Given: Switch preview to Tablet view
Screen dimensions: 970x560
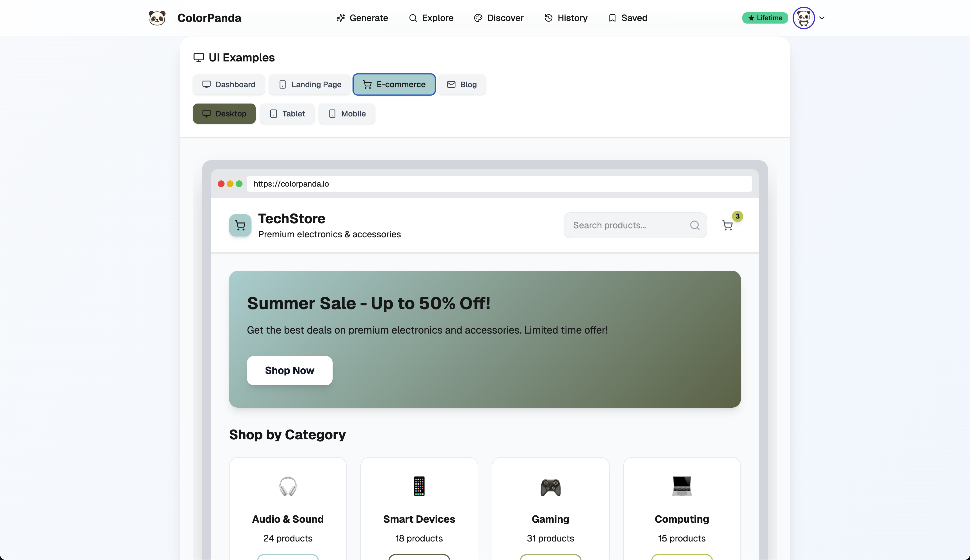Looking at the screenshot, I should 287,114.
